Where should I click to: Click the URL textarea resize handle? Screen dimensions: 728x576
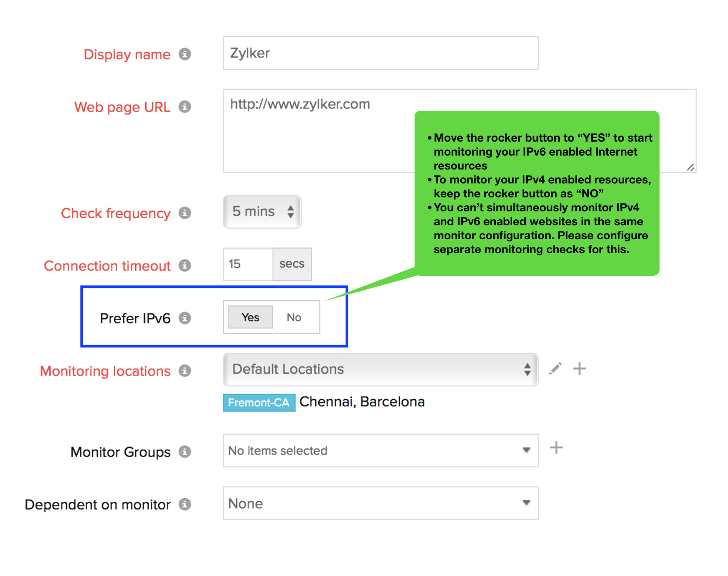691,167
